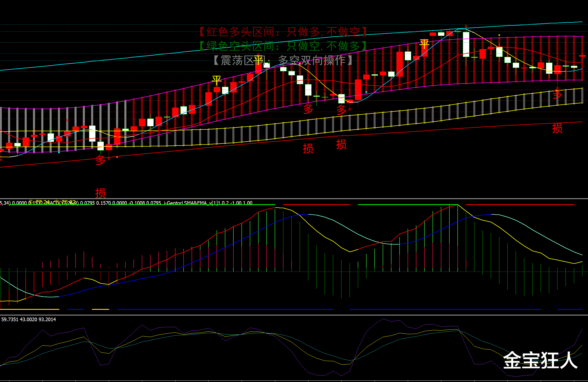Image resolution: width=588 pixels, height=382 pixels.
Task: Click the red 多 marker at far right
Action: pyautogui.click(x=557, y=94)
